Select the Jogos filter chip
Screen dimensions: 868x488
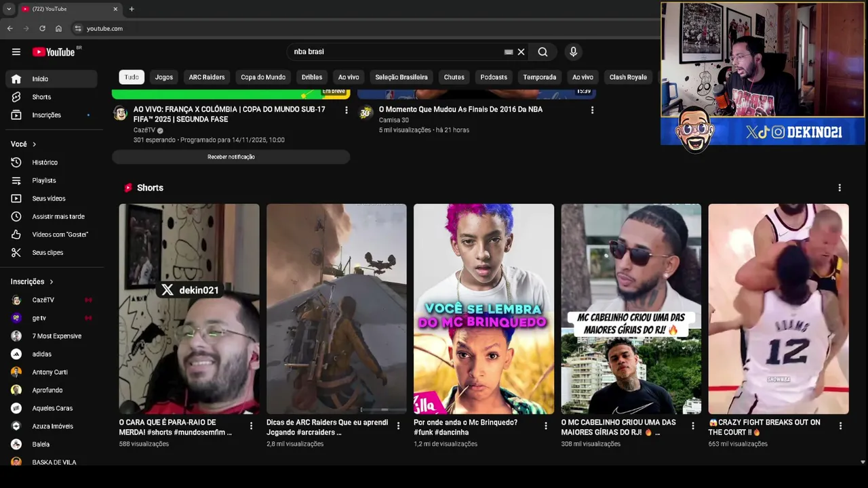(164, 77)
